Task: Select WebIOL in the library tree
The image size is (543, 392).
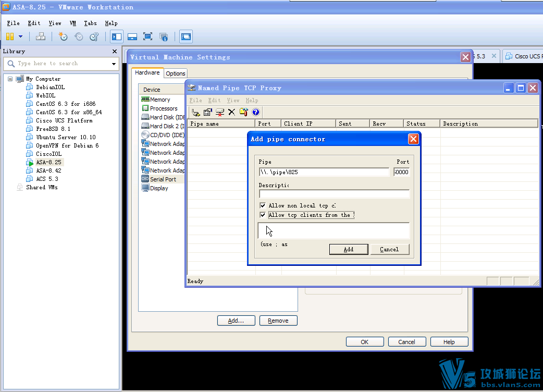Action: [46, 95]
